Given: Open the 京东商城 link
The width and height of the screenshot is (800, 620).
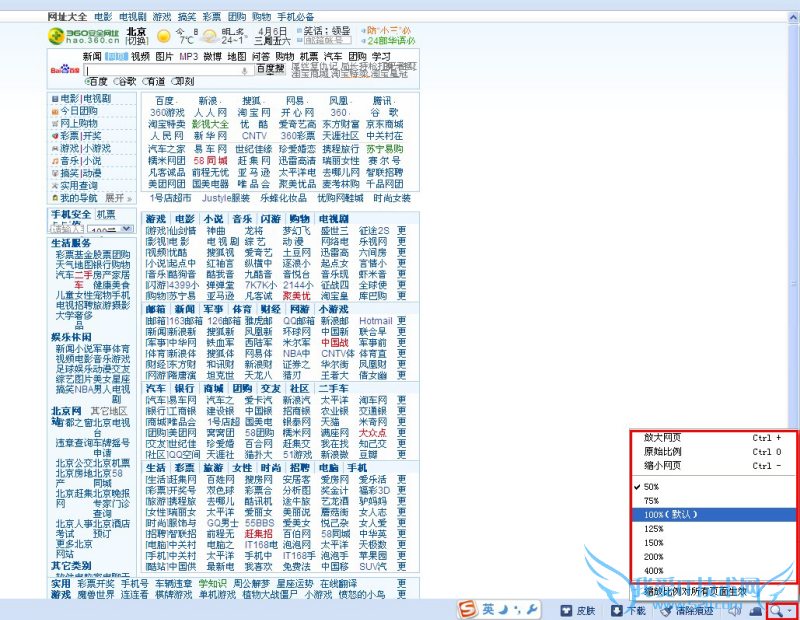Looking at the screenshot, I should click(385, 124).
